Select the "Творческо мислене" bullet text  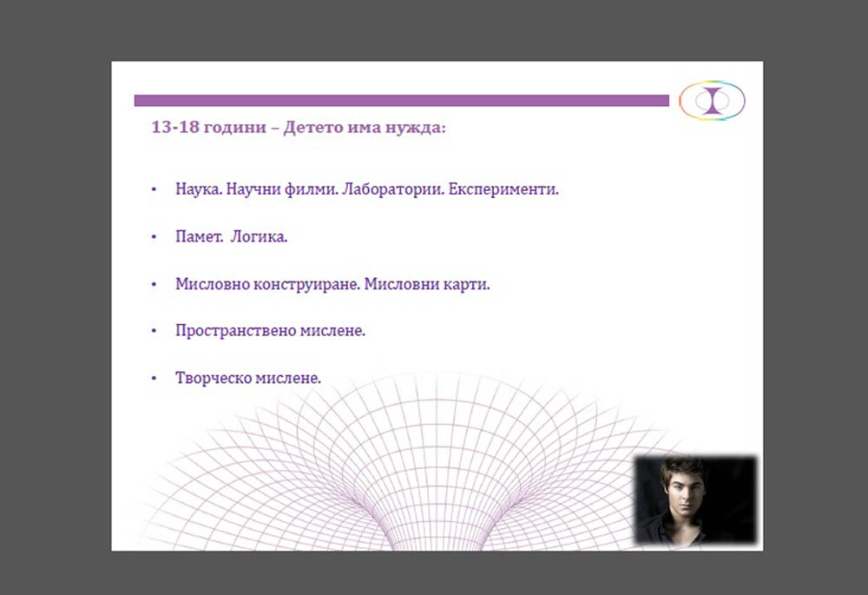[248, 379]
